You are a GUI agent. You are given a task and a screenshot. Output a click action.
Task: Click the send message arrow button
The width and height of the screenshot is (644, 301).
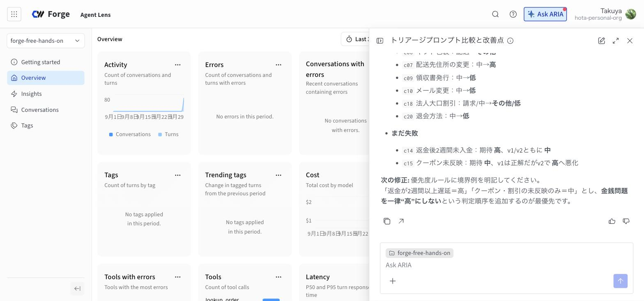click(x=621, y=281)
